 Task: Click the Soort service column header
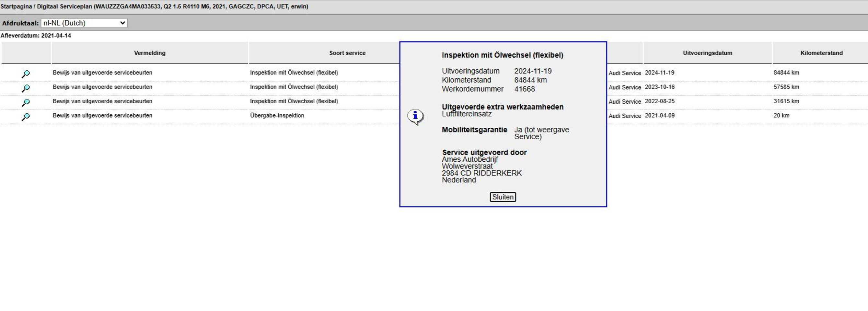[x=347, y=53]
